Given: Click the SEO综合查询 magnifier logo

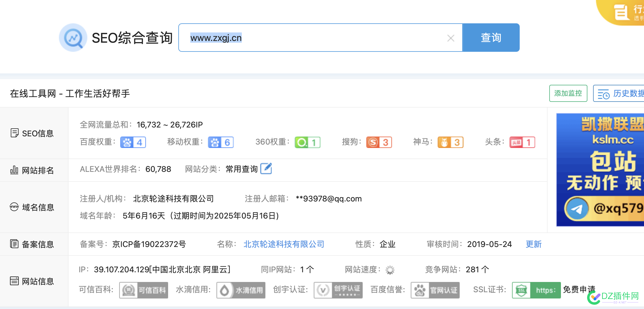Looking at the screenshot, I should [x=73, y=38].
